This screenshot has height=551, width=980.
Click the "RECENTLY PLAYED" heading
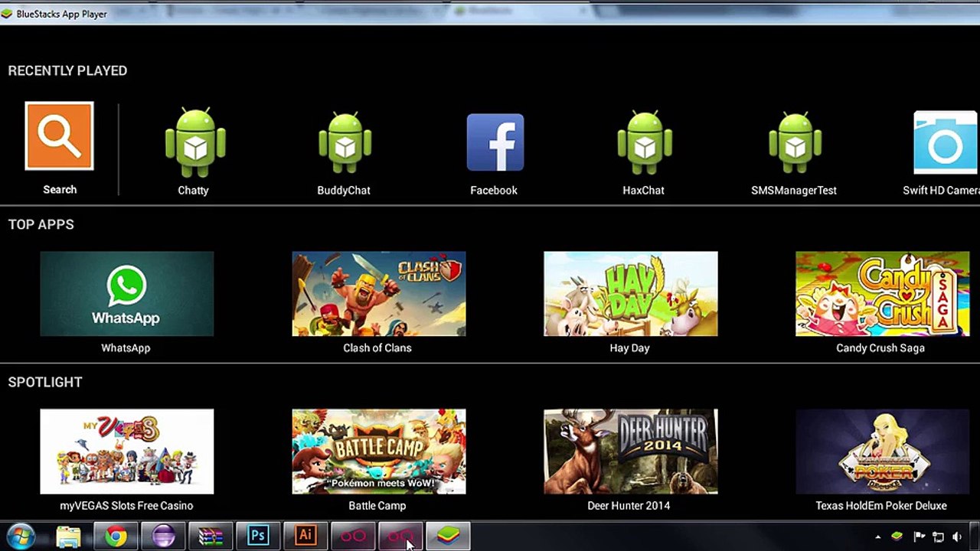(67, 70)
